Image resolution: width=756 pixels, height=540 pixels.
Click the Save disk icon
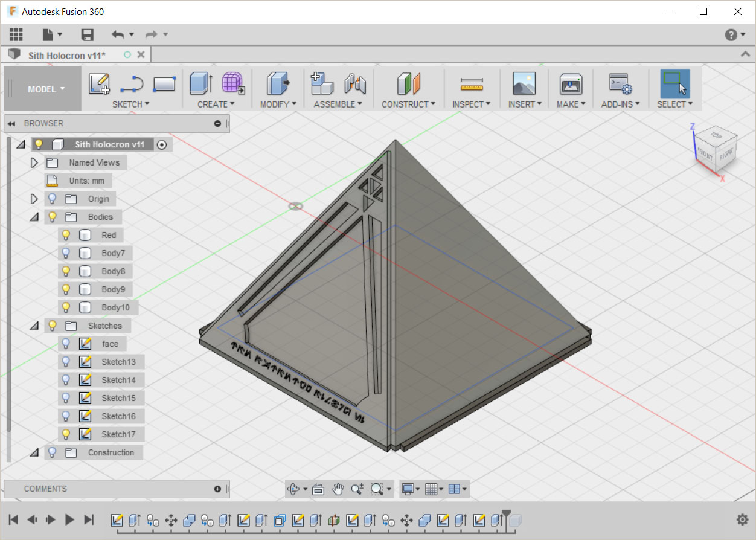coord(88,34)
